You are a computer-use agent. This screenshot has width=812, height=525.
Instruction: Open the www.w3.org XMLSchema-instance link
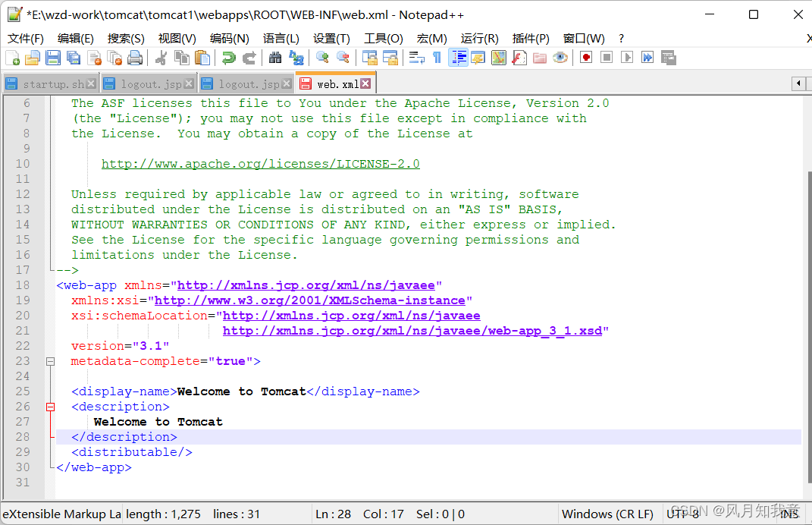309,300
